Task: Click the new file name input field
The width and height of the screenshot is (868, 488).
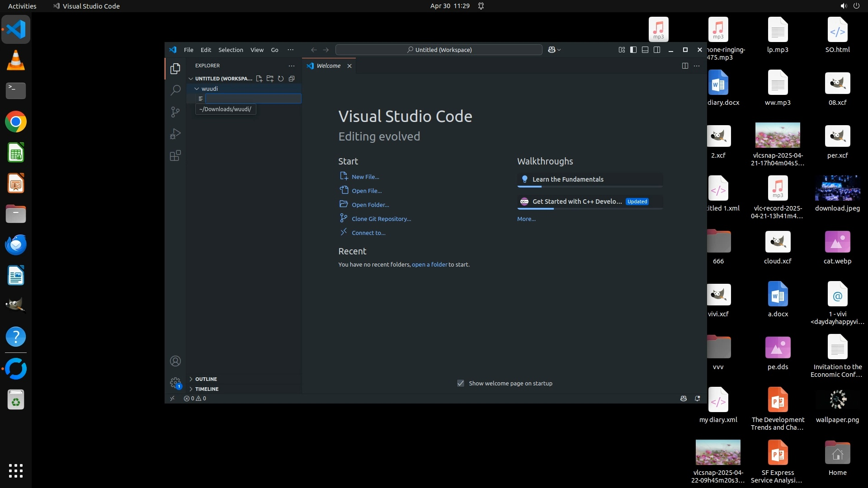Action: pyautogui.click(x=253, y=99)
